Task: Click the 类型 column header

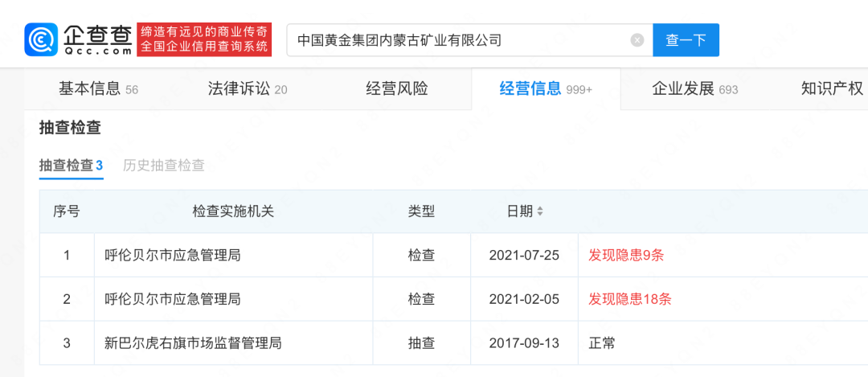Action: pyautogui.click(x=422, y=211)
